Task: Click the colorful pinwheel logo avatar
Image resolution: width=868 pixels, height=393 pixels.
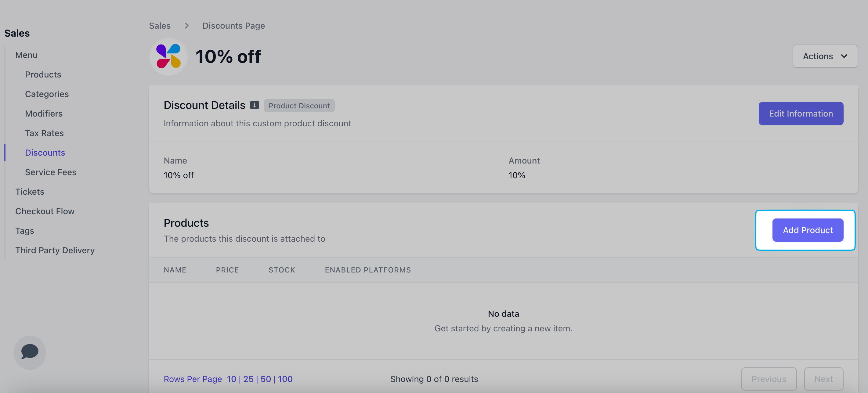Action: [x=168, y=56]
